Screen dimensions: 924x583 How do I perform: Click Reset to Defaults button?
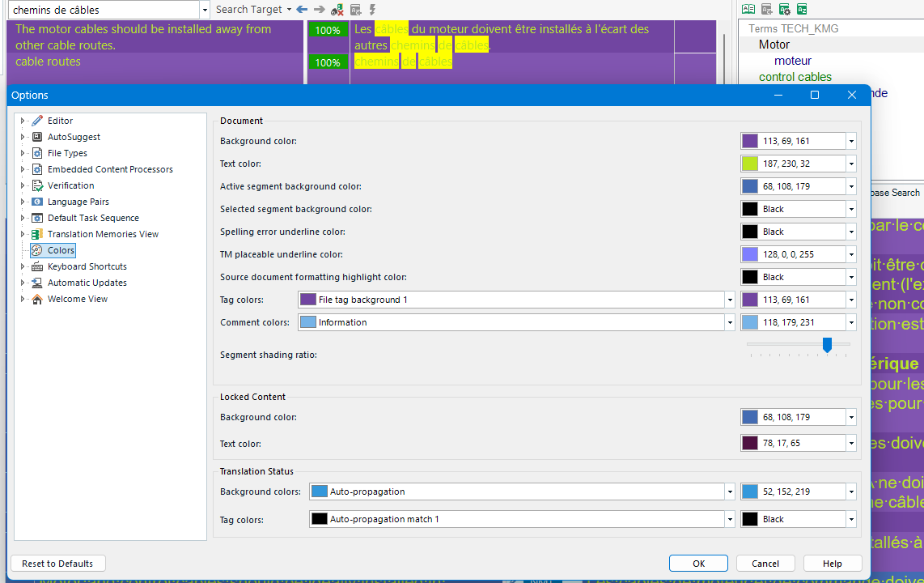pyautogui.click(x=57, y=564)
